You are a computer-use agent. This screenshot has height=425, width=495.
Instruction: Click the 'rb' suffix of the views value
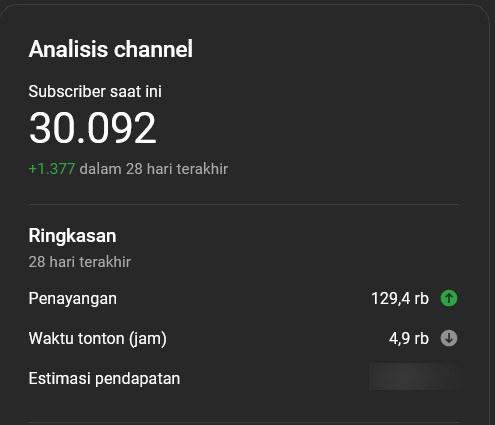coord(421,298)
